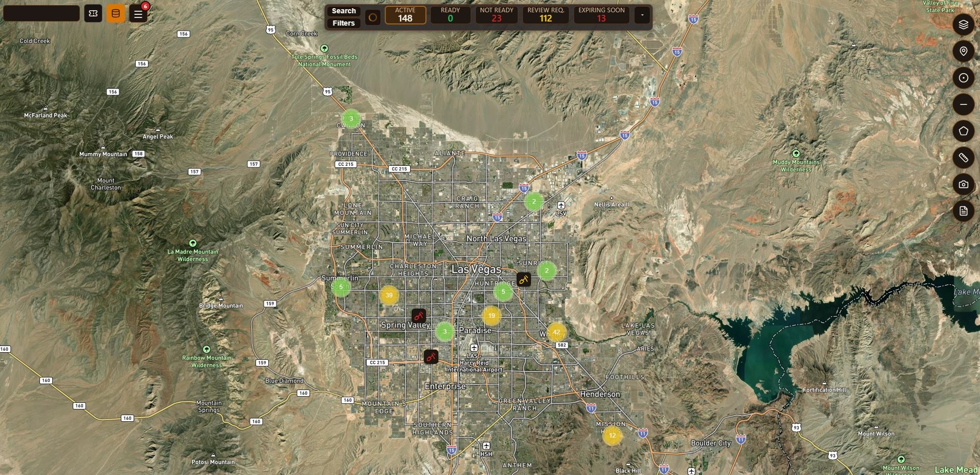Click red drone marker above Enterprise
Viewport: 980px width, 475px height.
(431, 356)
